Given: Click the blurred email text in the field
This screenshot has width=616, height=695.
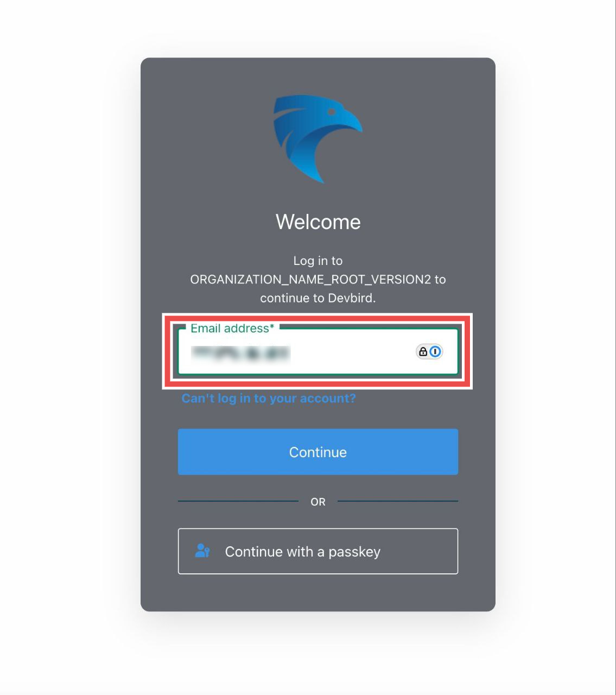Looking at the screenshot, I should click(241, 353).
